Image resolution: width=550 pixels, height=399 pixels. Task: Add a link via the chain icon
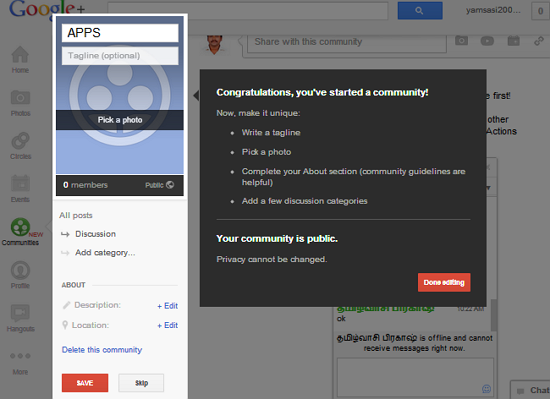539,41
